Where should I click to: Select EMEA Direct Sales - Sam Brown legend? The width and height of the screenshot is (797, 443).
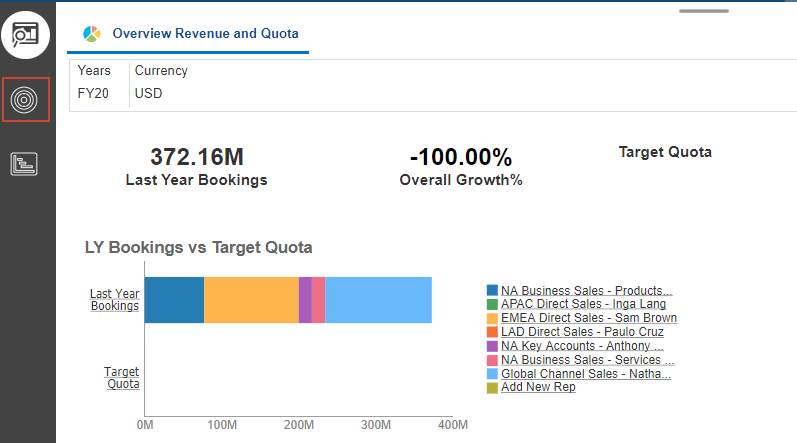[588, 318]
